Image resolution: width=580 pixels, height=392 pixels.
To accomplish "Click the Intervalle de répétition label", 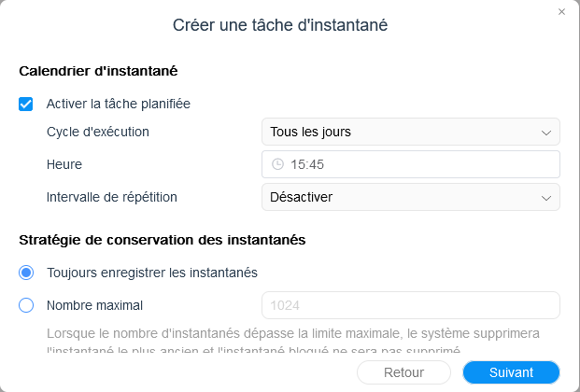I will [x=111, y=197].
